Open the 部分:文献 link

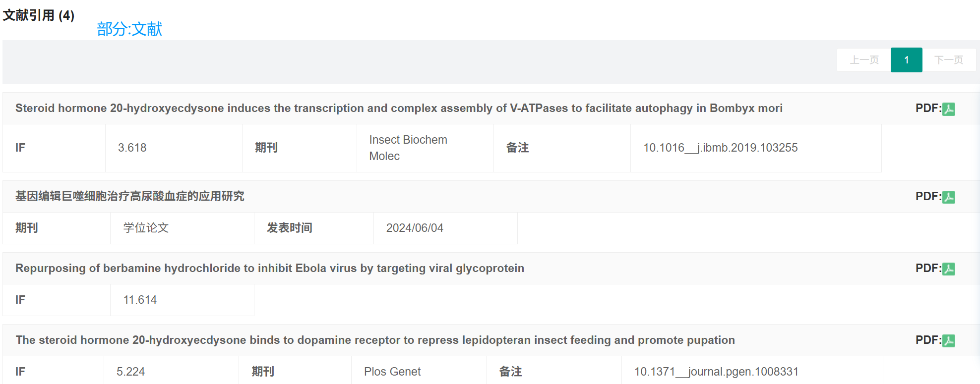point(129,29)
